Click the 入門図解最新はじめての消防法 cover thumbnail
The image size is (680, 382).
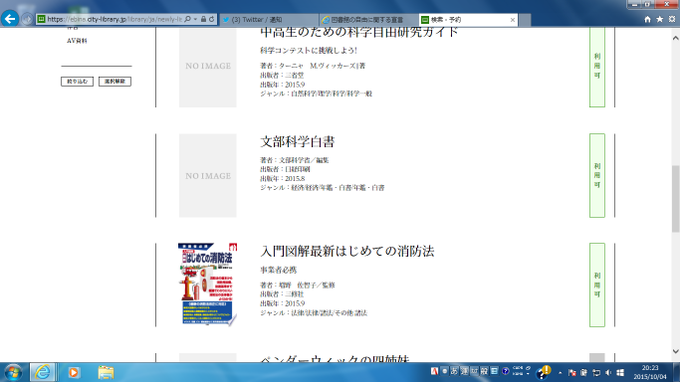208,284
